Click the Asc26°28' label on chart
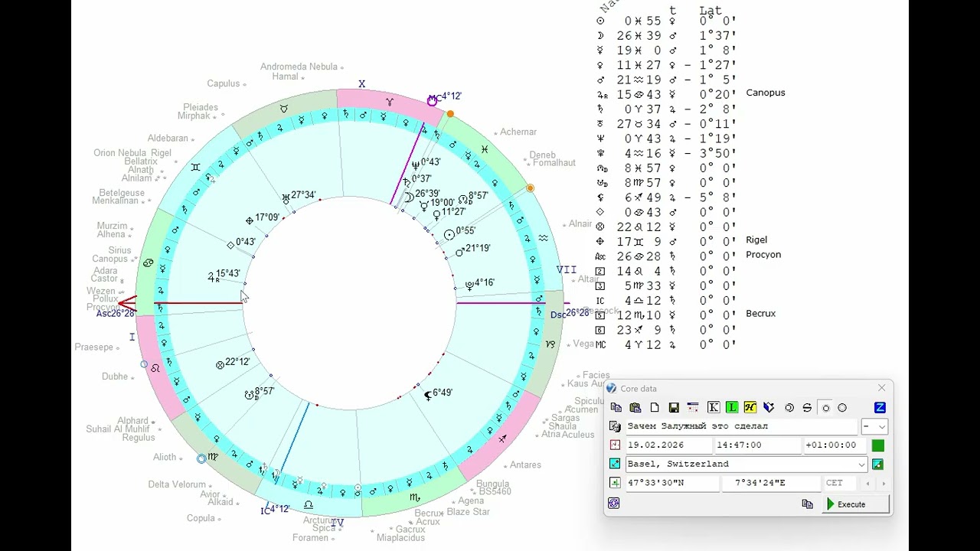The image size is (980, 551). pyautogui.click(x=115, y=314)
